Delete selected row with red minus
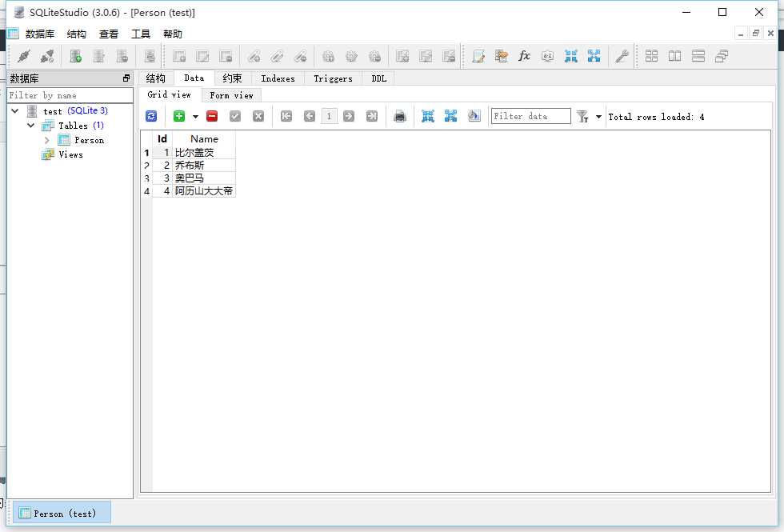The width and height of the screenshot is (784, 532). [212, 117]
